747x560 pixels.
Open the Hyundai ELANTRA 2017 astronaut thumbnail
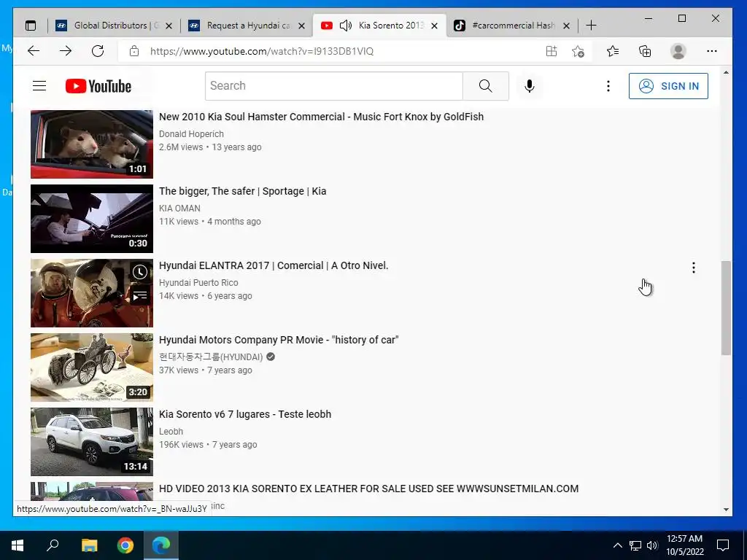click(92, 293)
